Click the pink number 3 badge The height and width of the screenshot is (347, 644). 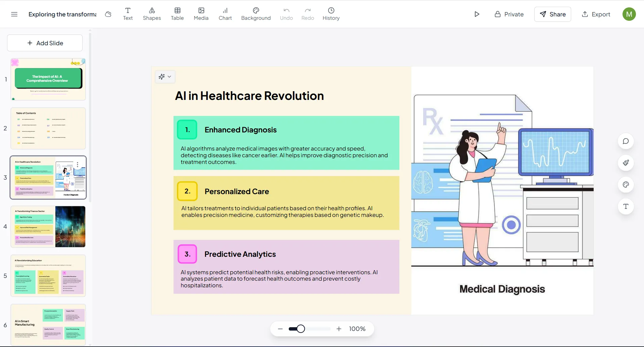187,254
